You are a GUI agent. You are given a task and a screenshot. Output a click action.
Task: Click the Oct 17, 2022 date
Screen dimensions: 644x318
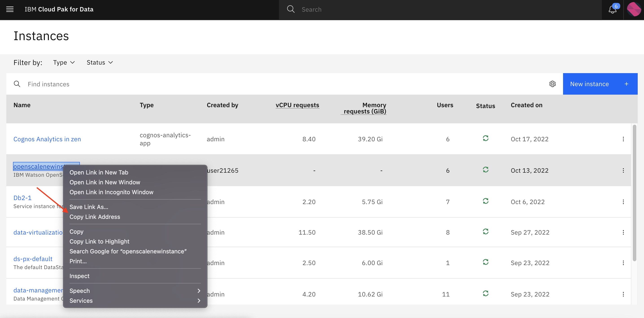(529, 139)
